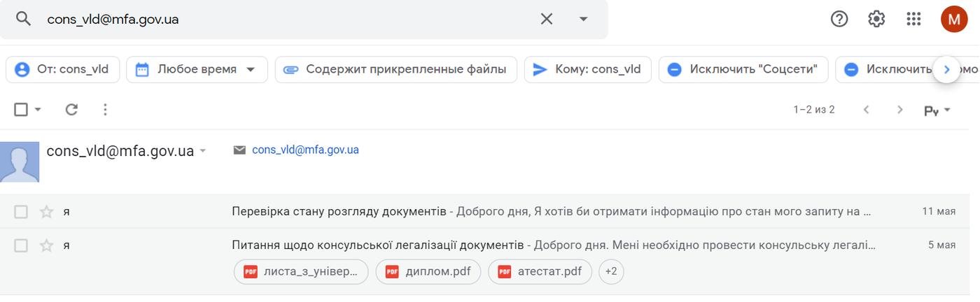The image size is (980, 302).
Task: Open Google apps grid
Action: [x=913, y=19]
